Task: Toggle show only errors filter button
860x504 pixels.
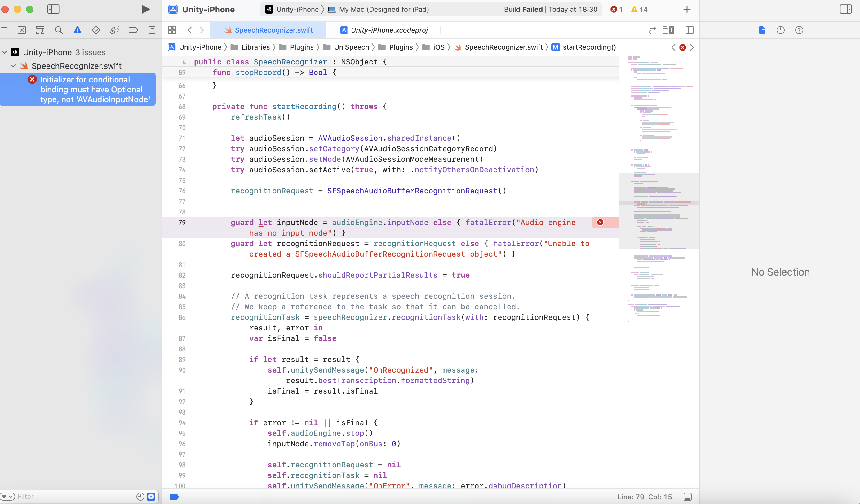Action: [x=151, y=497]
